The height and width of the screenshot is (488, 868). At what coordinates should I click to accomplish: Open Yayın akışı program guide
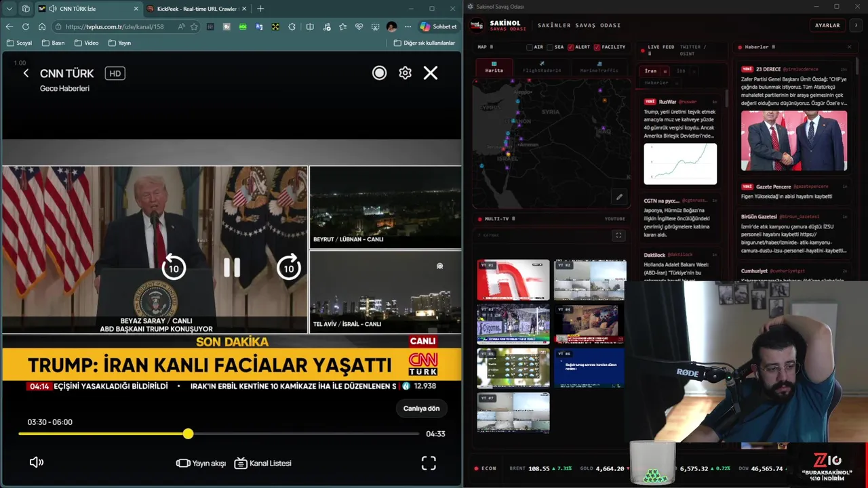(201, 464)
